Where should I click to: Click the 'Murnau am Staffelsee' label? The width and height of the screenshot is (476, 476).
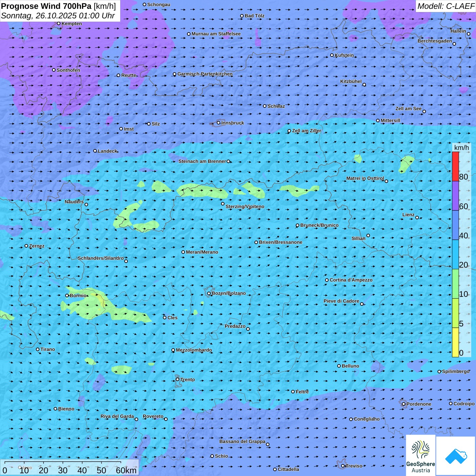tap(216, 34)
